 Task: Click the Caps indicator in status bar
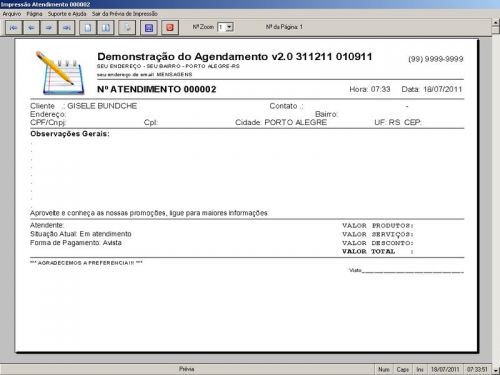(403, 369)
